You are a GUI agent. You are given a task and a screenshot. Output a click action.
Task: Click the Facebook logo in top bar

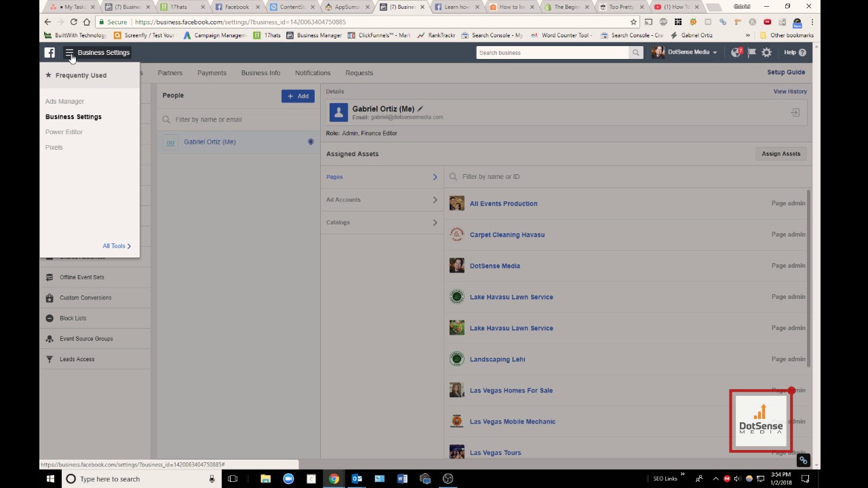coord(50,52)
